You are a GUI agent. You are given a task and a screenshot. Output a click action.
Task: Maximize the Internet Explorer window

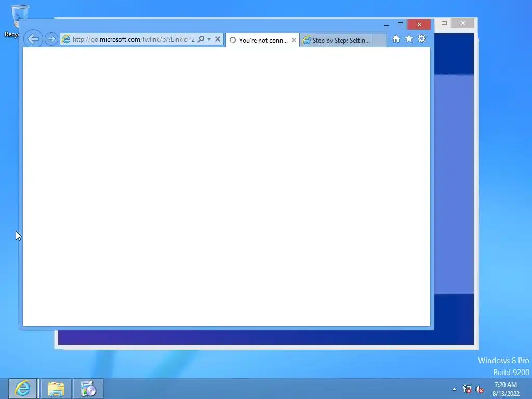(401, 25)
